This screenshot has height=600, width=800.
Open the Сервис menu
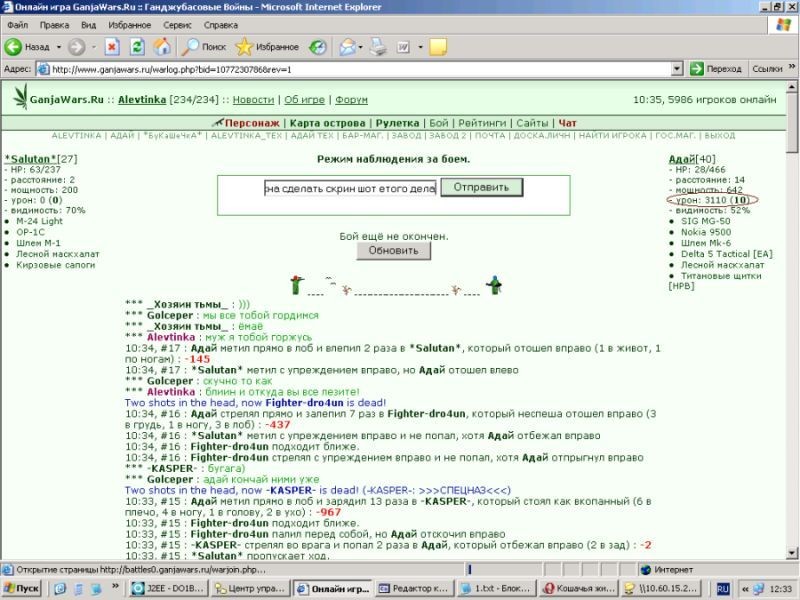click(177, 25)
